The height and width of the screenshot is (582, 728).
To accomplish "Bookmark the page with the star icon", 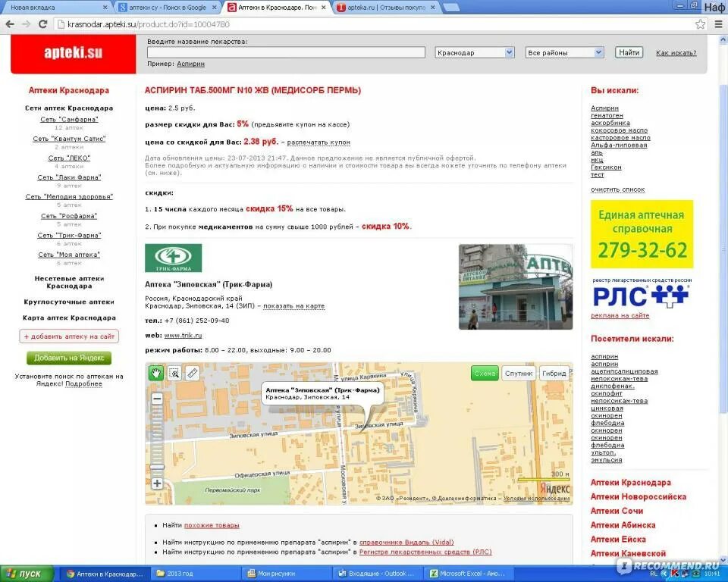I will [x=700, y=24].
